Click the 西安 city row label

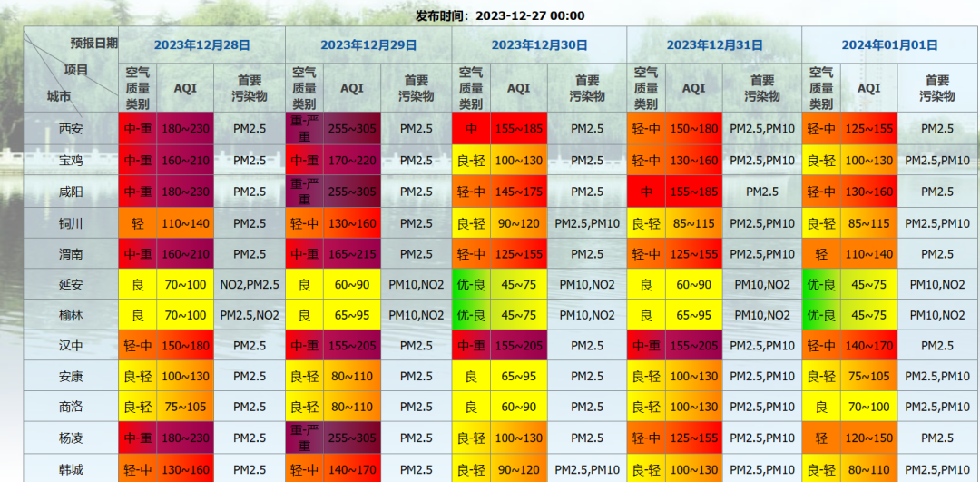[71, 129]
